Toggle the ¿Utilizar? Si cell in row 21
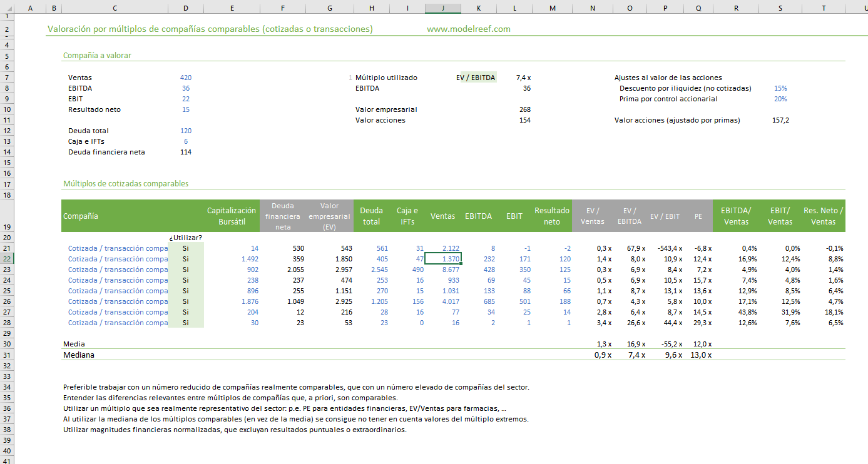Image resolution: width=868 pixels, height=464 pixels. [x=186, y=248]
